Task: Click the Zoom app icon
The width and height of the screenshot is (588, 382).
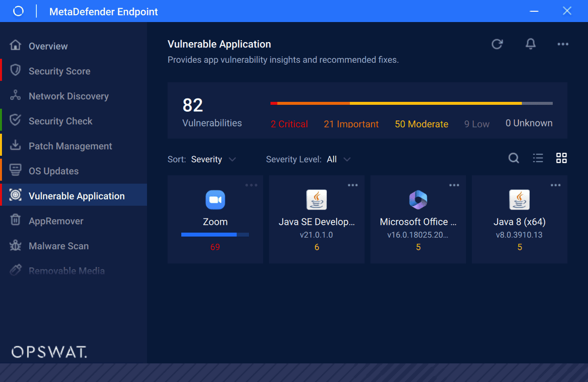Action: [x=215, y=200]
